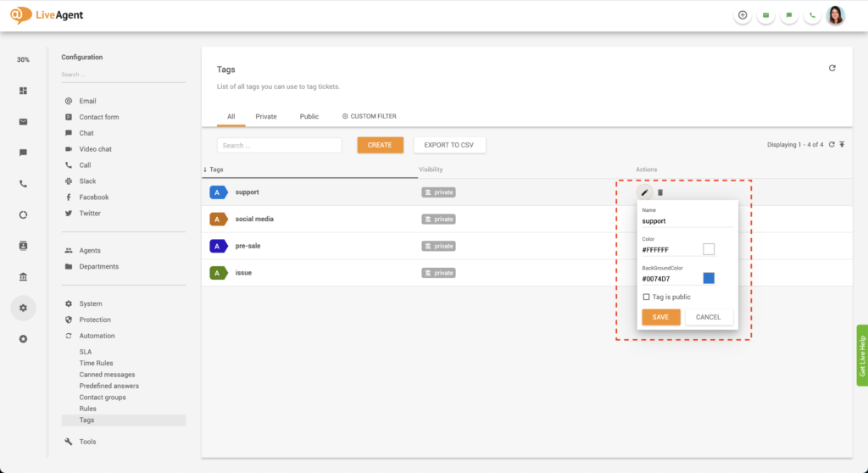
Task: Enable the 'Tag is public' checkbox
Action: (x=647, y=297)
